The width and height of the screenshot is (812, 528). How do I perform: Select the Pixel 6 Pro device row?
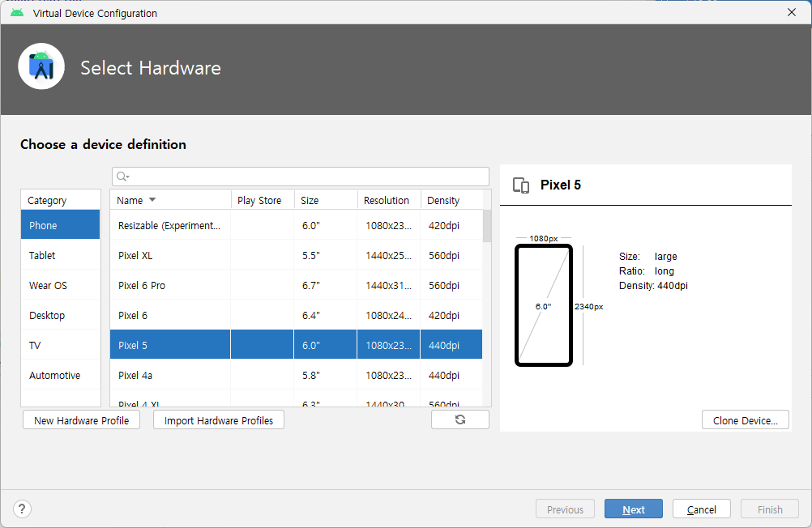[x=297, y=285]
